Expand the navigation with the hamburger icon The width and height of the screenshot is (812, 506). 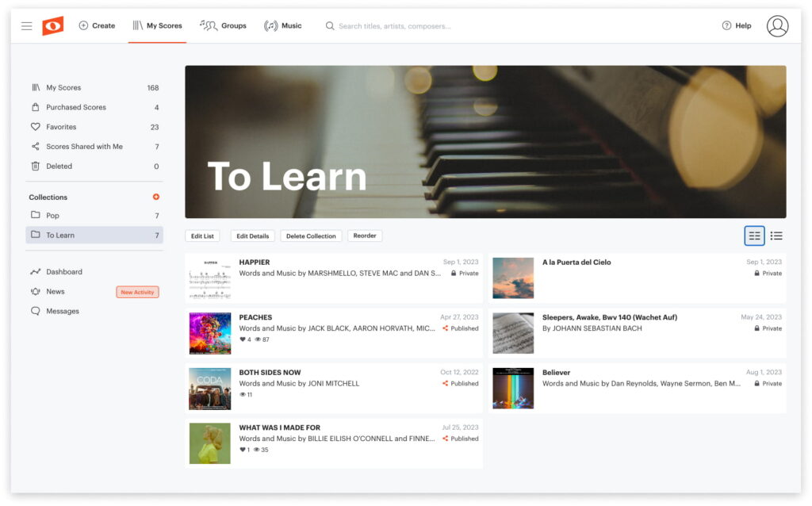click(x=26, y=25)
